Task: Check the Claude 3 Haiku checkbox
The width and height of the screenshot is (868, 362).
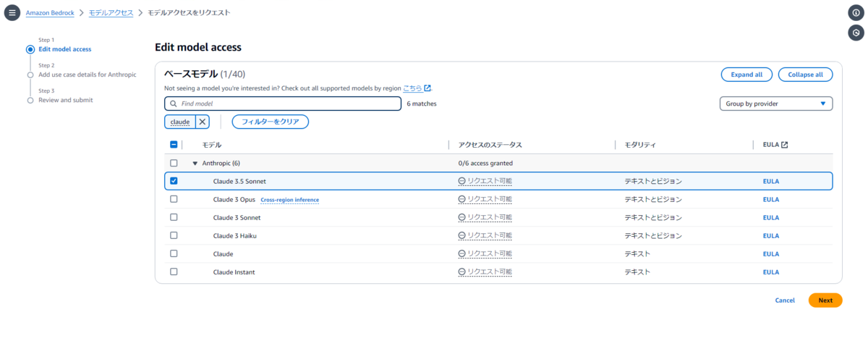Action: click(x=174, y=235)
